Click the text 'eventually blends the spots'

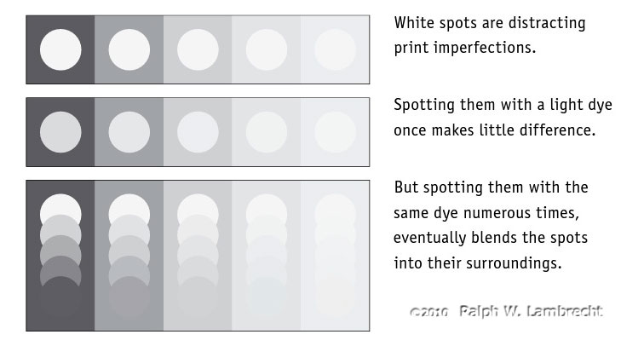(x=491, y=238)
